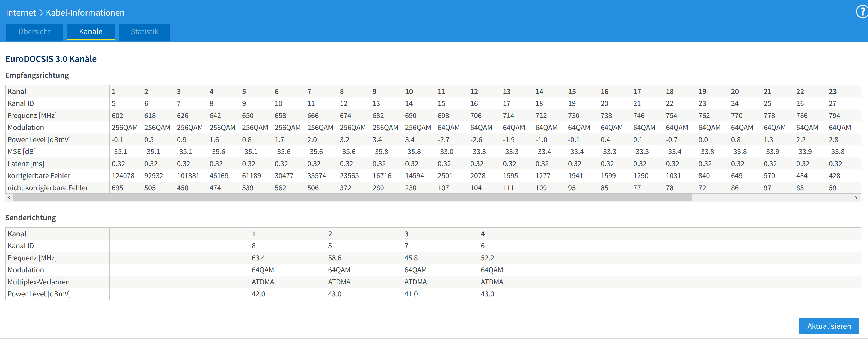Screen dimensions: 868x339
Task: Click empty scrollbar track right of thumb
Action: click(x=772, y=198)
